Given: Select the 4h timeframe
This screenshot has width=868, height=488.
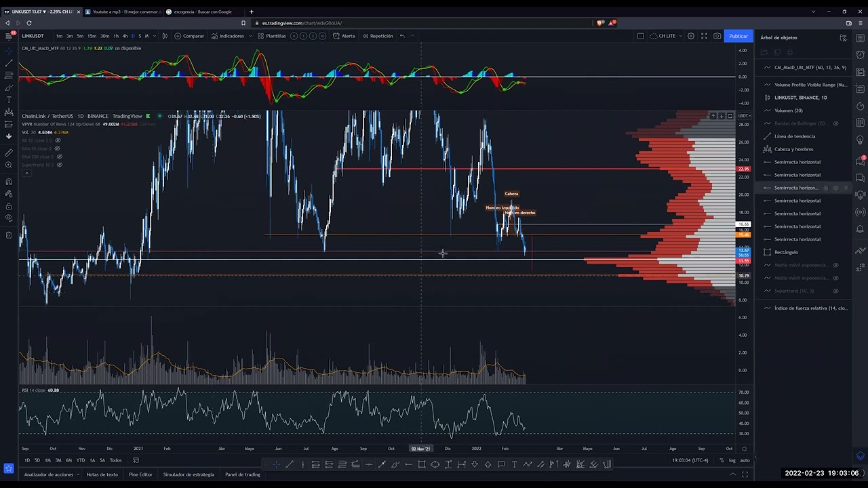Looking at the screenshot, I should 125,36.
